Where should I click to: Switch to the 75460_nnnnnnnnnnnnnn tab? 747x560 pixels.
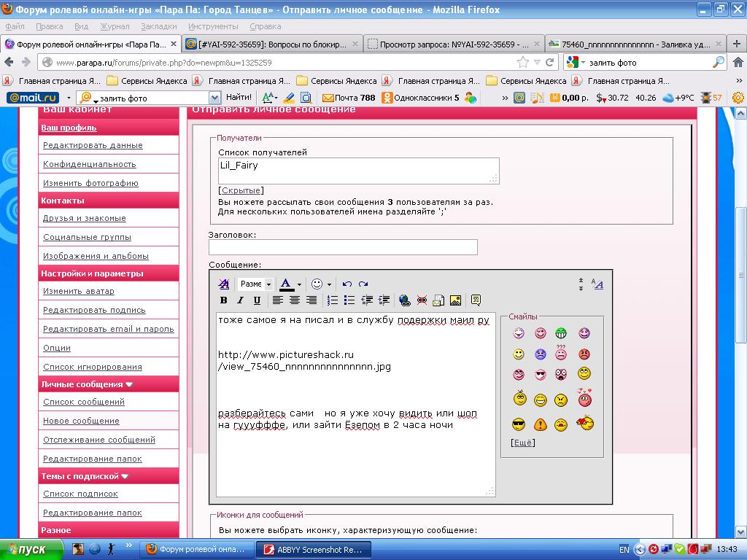[635, 44]
